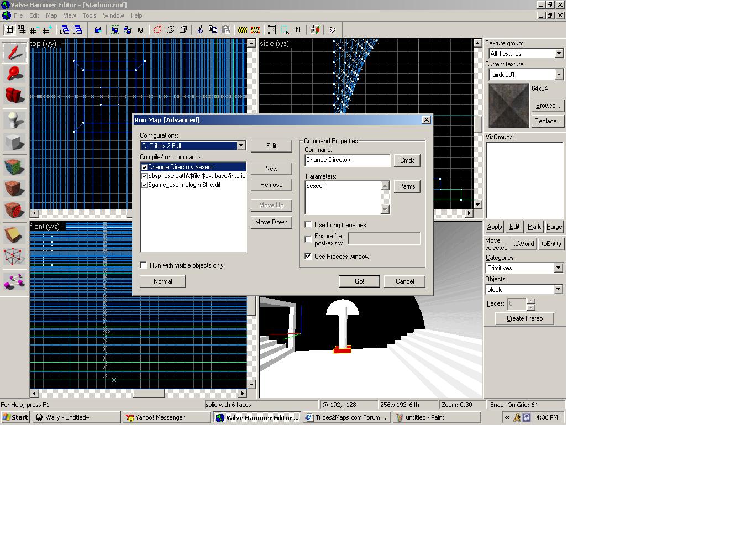Click the front view vertical scrollbar thumb
Image resolution: width=746 pixels, height=560 pixels.
coord(251,306)
